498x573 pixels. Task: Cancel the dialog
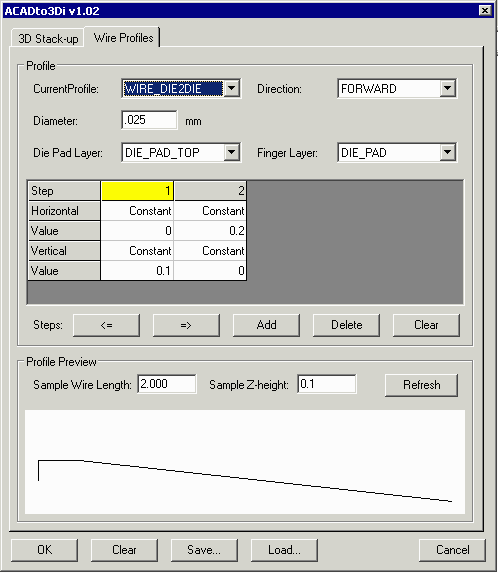point(452,550)
